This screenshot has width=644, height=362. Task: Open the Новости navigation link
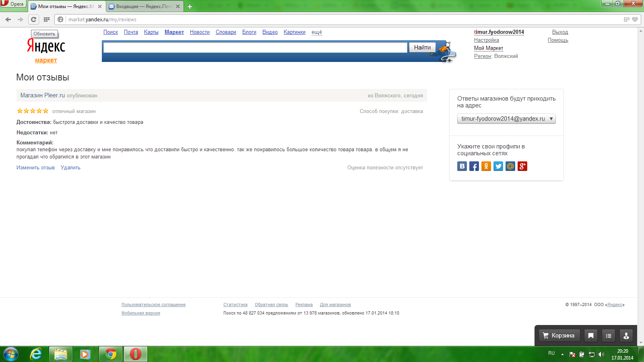(200, 32)
